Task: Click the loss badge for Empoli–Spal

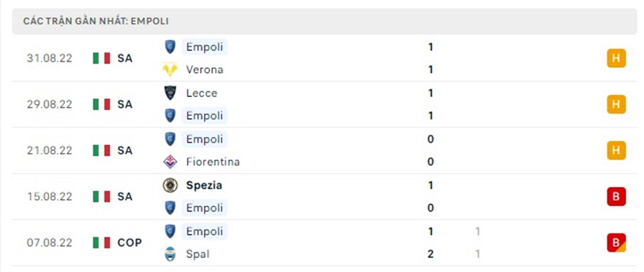Action: 616,242
